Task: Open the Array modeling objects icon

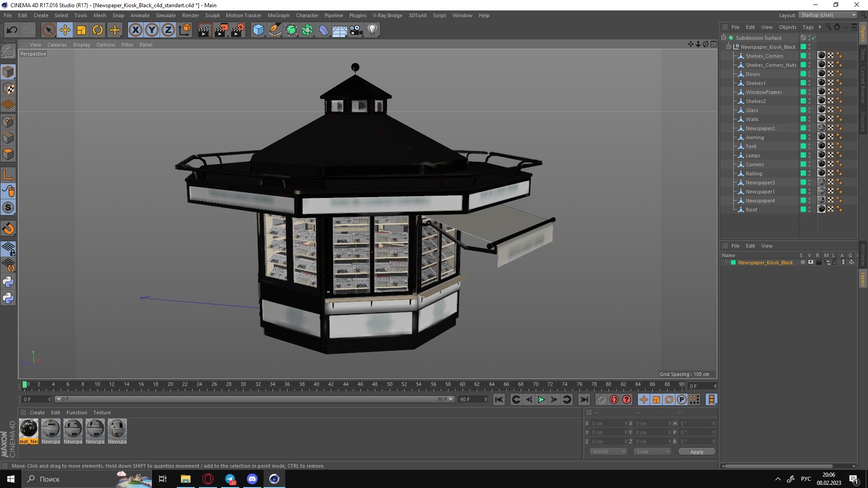Action: 307,30
